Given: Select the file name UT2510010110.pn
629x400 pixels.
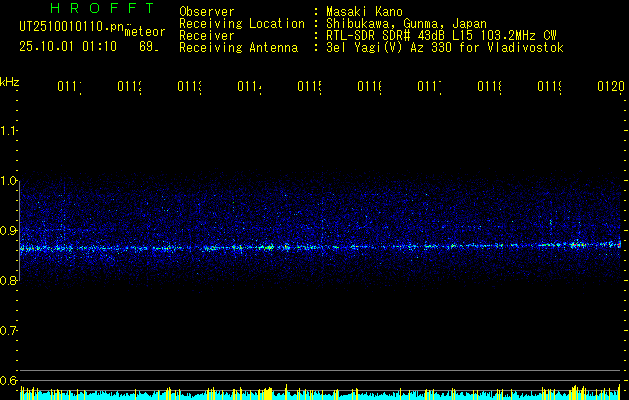Looking at the screenshot, I should pos(72,27).
